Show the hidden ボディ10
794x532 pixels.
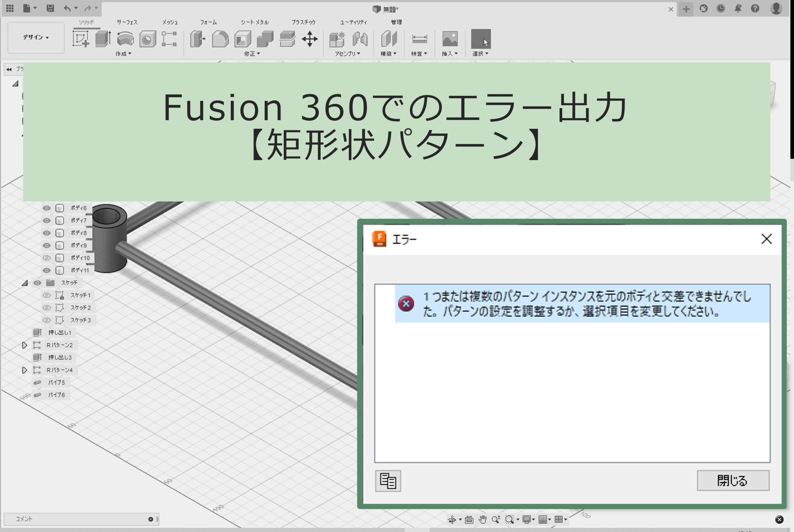[x=47, y=258]
